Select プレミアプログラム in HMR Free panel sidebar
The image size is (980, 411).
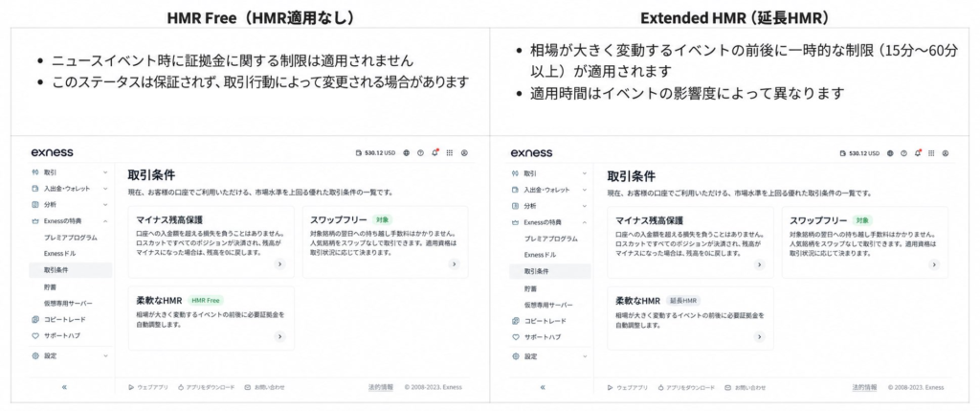[70, 238]
